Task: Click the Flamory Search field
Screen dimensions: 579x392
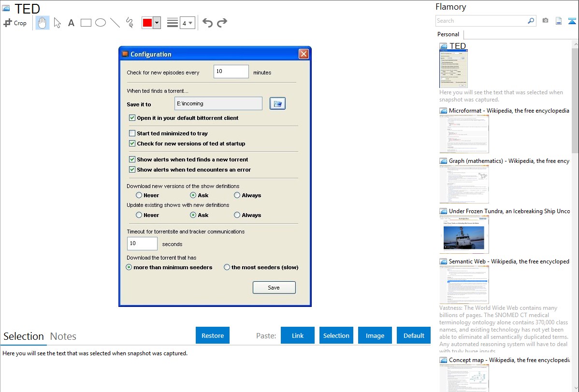Action: tap(481, 21)
